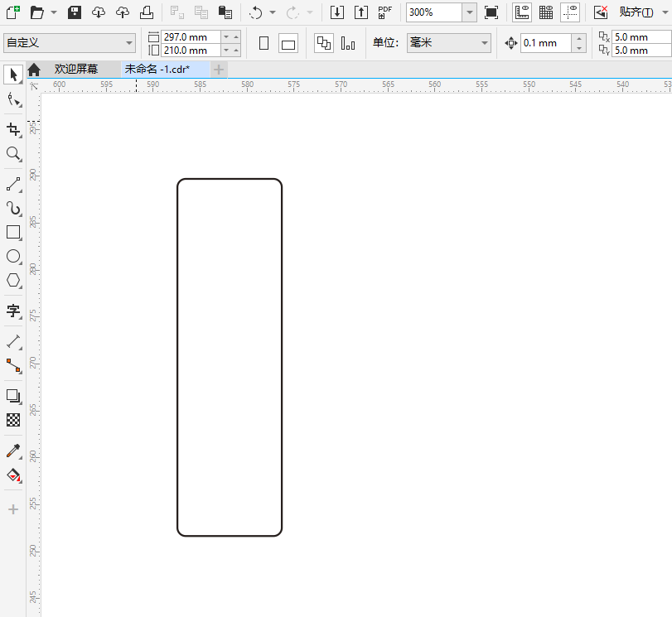This screenshot has height=617, width=672.
Task: Select the Polygon tool
Action: [x=14, y=280]
